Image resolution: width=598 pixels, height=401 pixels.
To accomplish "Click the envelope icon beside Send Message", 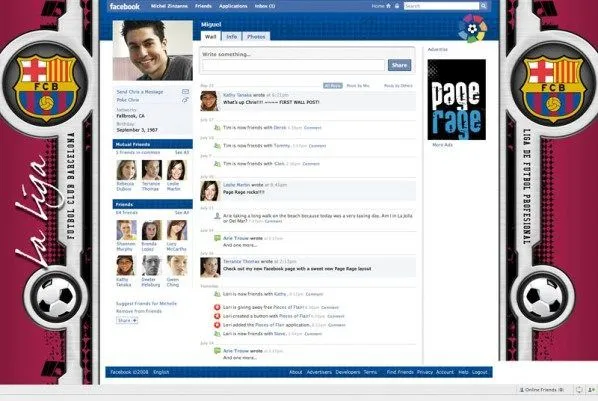I will (x=185, y=92).
